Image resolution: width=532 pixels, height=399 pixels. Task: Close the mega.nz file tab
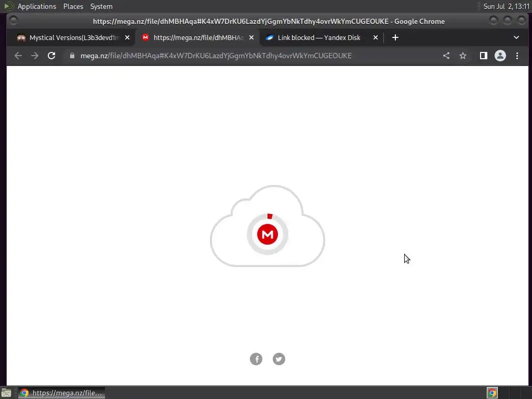251,37
